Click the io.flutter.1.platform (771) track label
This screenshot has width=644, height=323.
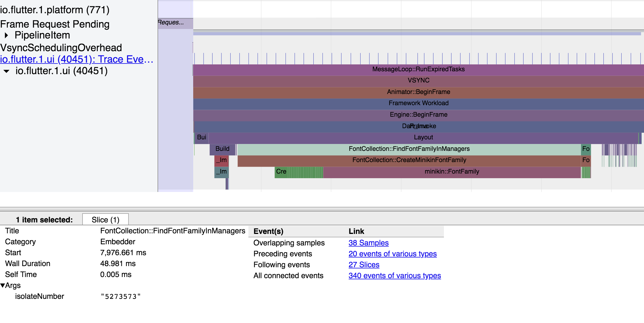tap(55, 10)
